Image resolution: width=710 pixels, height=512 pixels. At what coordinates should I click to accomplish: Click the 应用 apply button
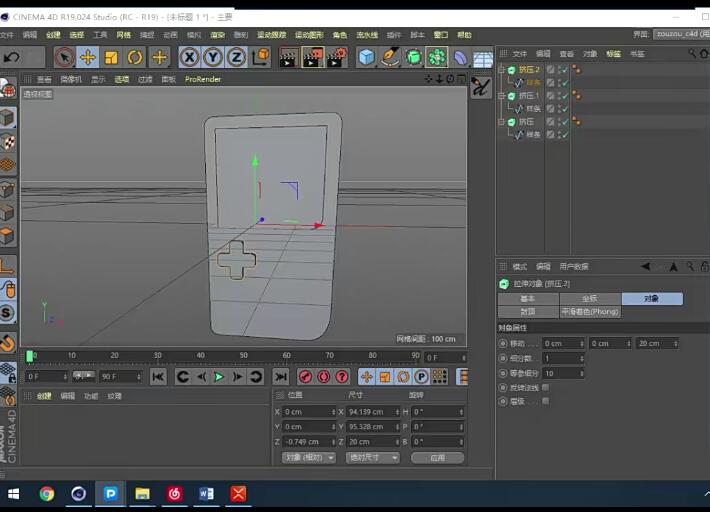(437, 458)
